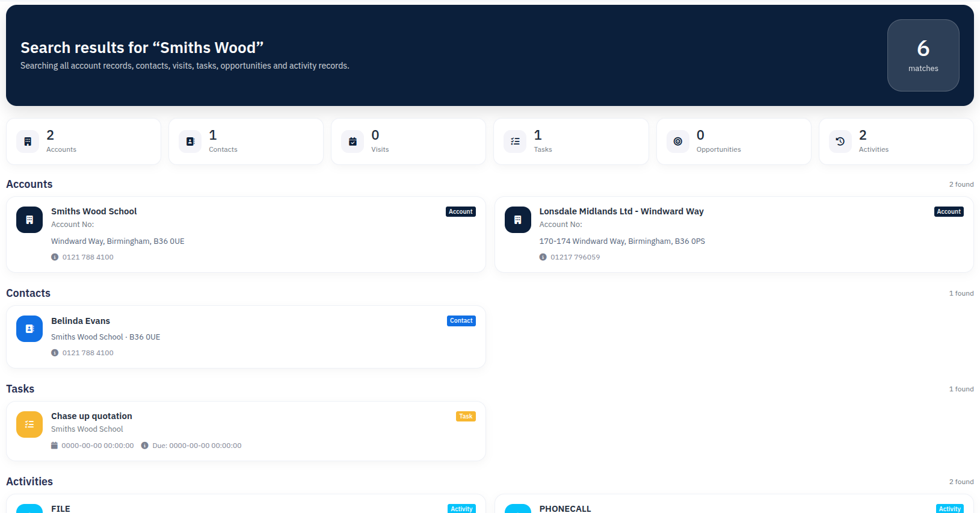Click the Activities history summary icon

pyautogui.click(x=840, y=141)
